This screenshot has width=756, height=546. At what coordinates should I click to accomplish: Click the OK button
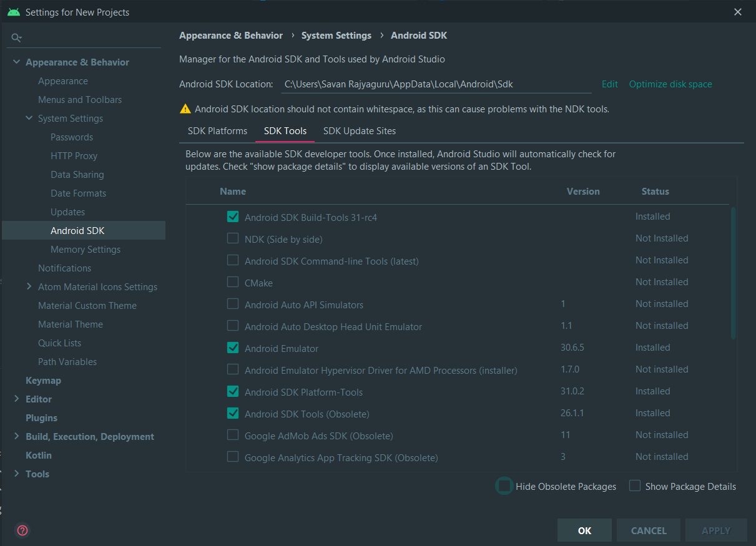pyautogui.click(x=584, y=530)
